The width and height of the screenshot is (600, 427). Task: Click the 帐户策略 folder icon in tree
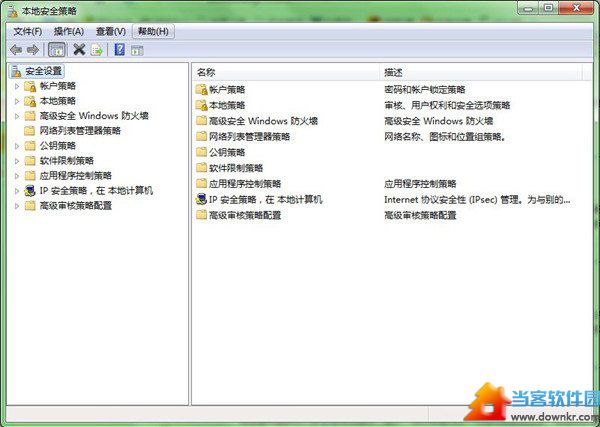(30, 86)
